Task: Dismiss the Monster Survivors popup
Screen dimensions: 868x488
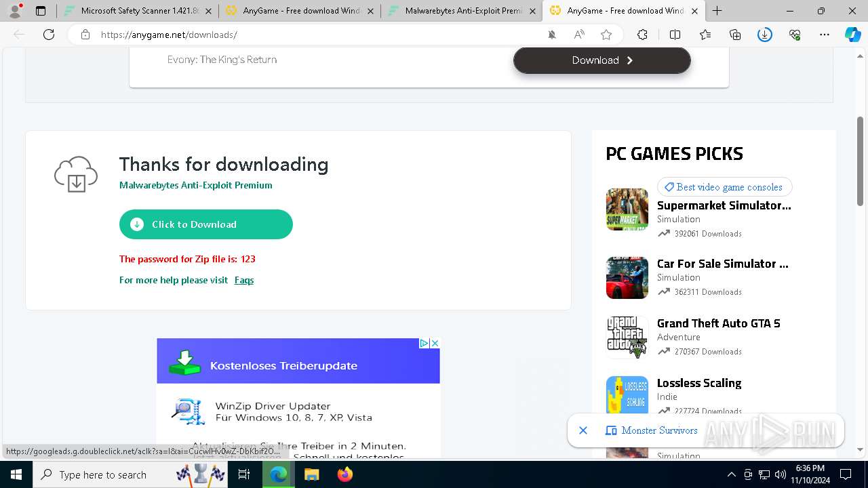Action: (x=583, y=430)
